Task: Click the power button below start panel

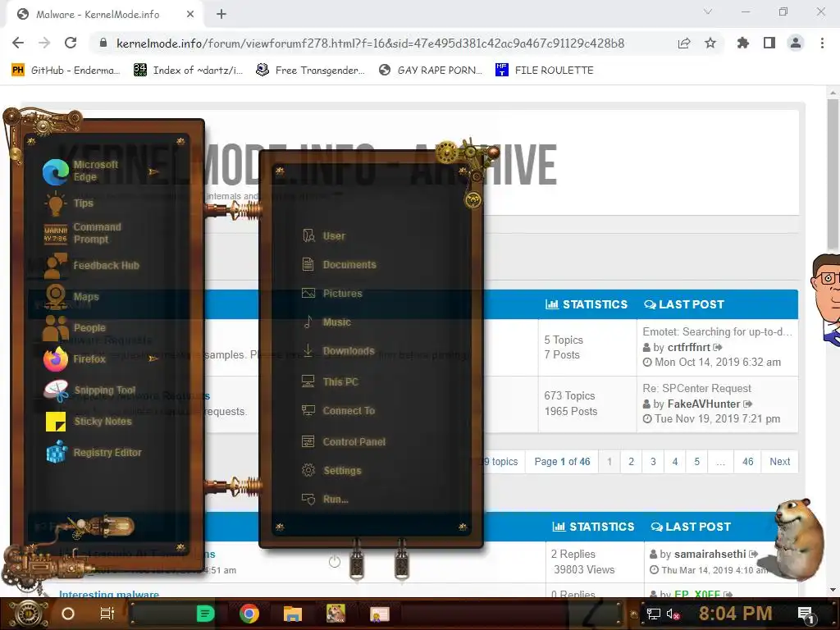Action: pyautogui.click(x=335, y=561)
